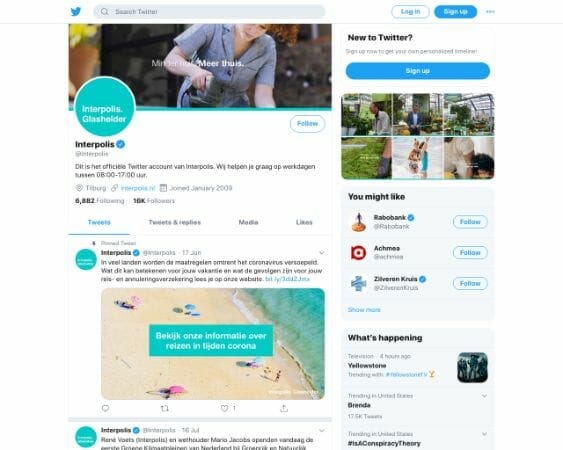
Task: Click the Twitter bird logo
Action: pyautogui.click(x=76, y=11)
